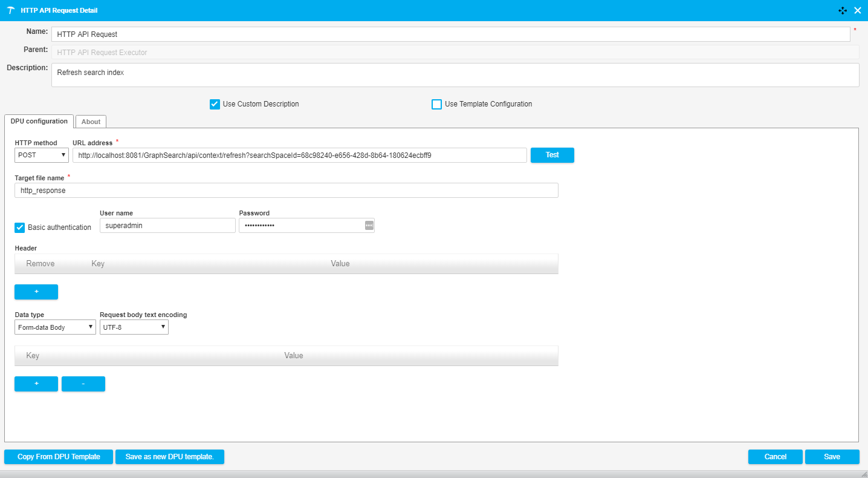Click the pickaxe logo icon in title bar
This screenshot has height=478, width=868.
pyautogui.click(x=10, y=10)
